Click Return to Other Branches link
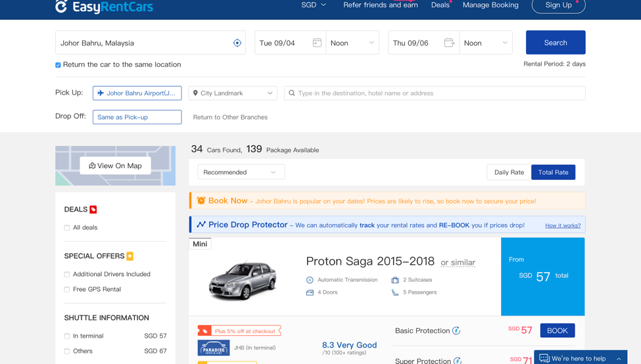Screen dimensions: 641x364 point(230,117)
